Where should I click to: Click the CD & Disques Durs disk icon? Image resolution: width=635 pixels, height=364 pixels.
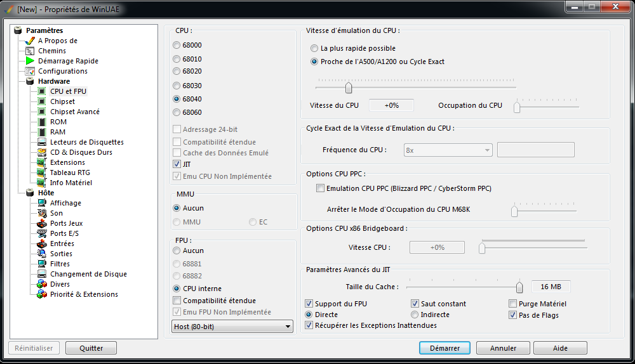(x=42, y=152)
